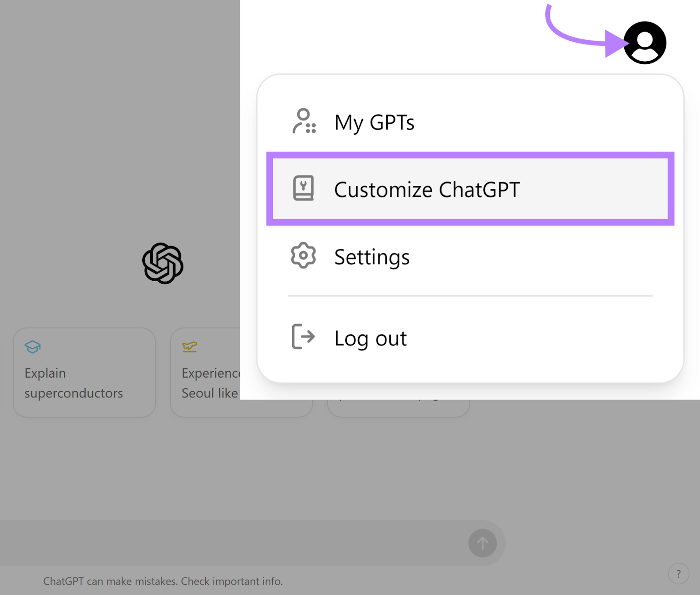Click the partially hidden third suggestion card
The image size is (700, 595).
tap(398, 408)
